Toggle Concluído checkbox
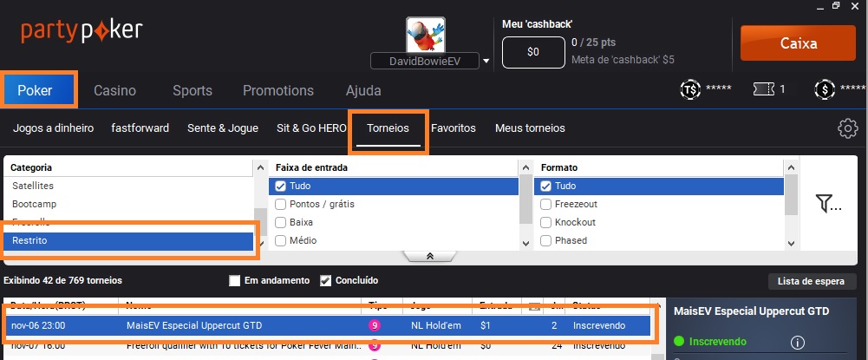The width and height of the screenshot is (868, 360). (x=325, y=281)
